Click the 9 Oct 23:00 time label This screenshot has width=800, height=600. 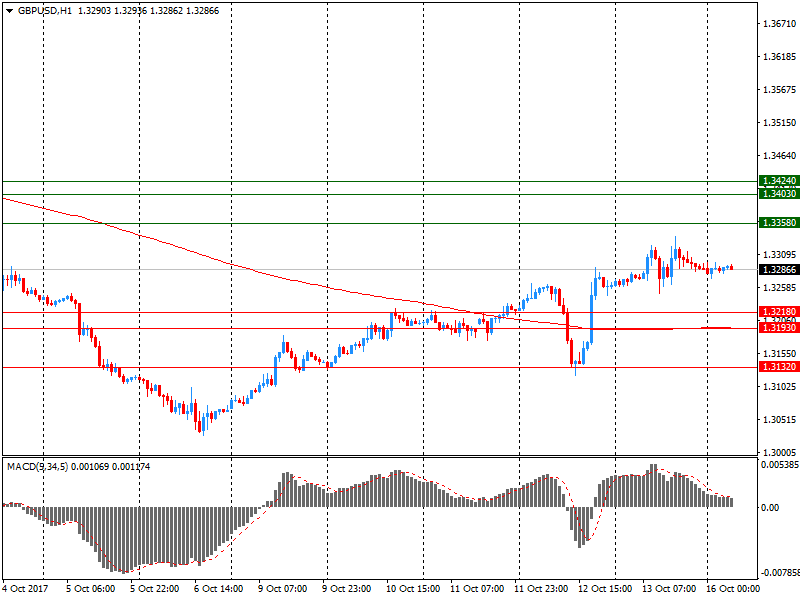click(347, 589)
